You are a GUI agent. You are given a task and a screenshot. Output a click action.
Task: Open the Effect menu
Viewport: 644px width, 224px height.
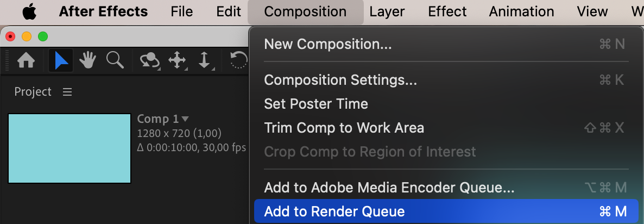447,11
